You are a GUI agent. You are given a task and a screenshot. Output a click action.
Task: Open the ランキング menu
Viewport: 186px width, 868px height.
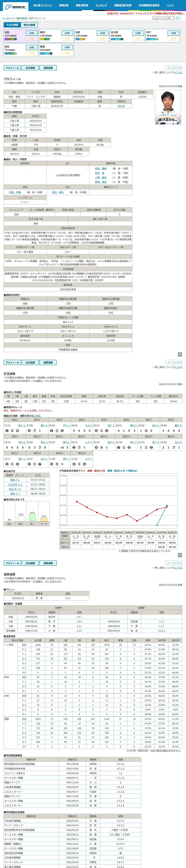coord(101,5)
